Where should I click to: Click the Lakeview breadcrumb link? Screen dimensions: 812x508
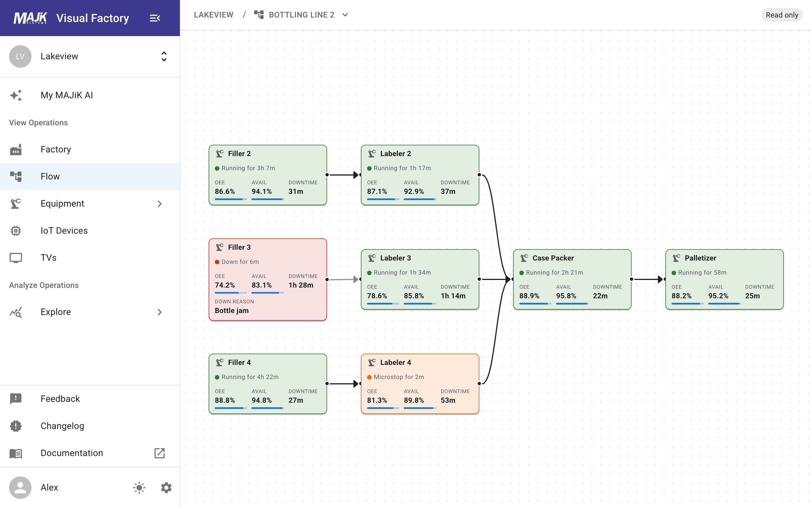pos(214,15)
